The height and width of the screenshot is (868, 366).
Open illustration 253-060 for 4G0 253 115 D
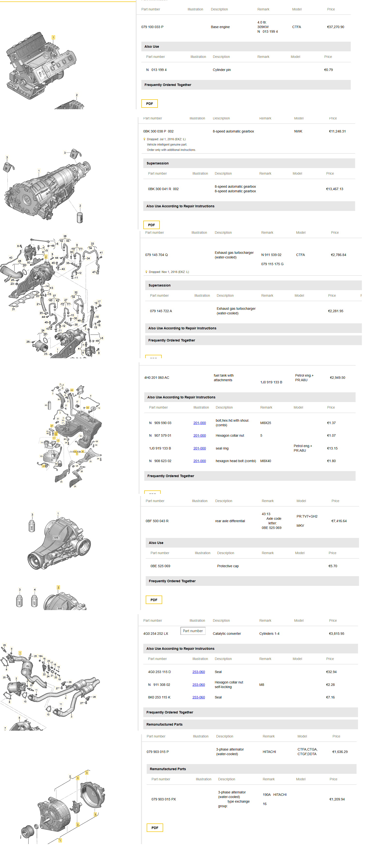199,672
